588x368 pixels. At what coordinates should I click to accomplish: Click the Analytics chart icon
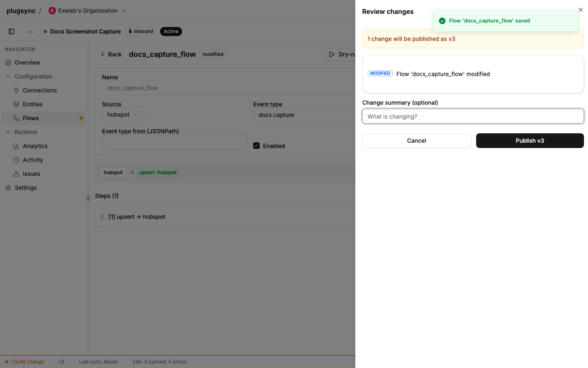point(16,146)
